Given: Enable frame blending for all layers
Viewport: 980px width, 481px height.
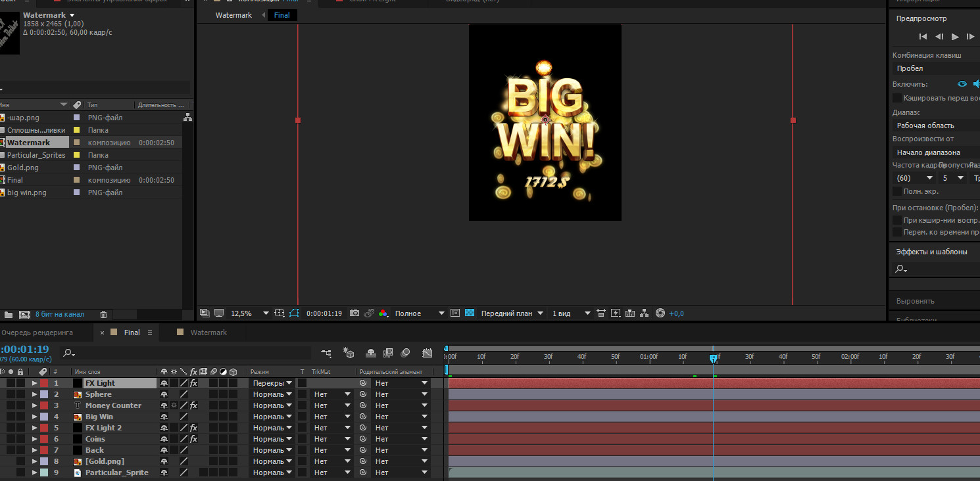Looking at the screenshot, I should coord(388,354).
